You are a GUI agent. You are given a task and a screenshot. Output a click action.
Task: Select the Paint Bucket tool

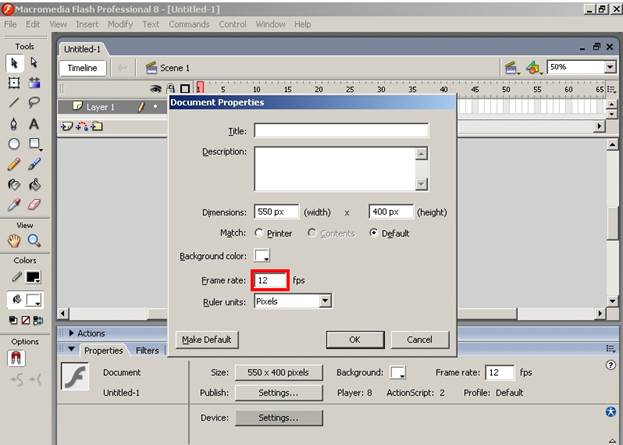pos(35,184)
